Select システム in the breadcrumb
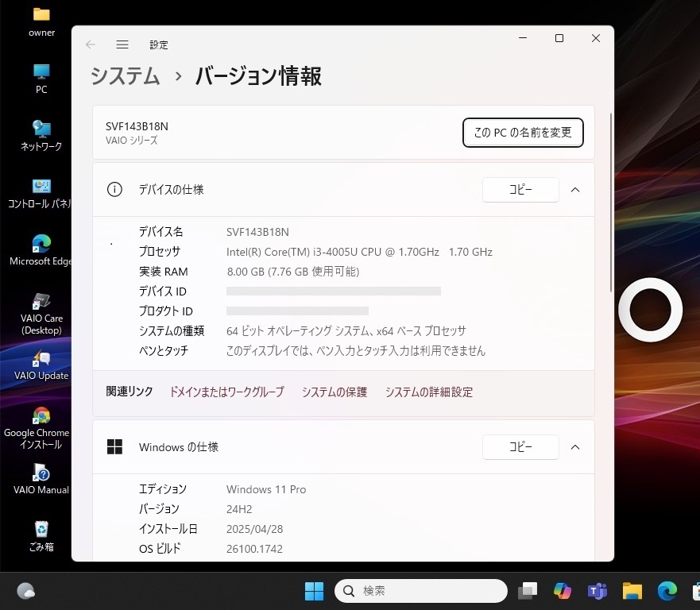 tap(124, 77)
